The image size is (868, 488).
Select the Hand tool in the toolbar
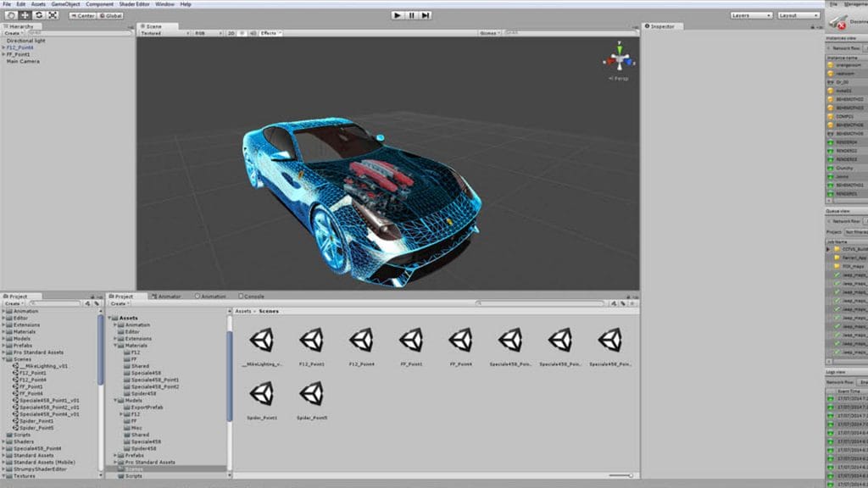(11, 15)
